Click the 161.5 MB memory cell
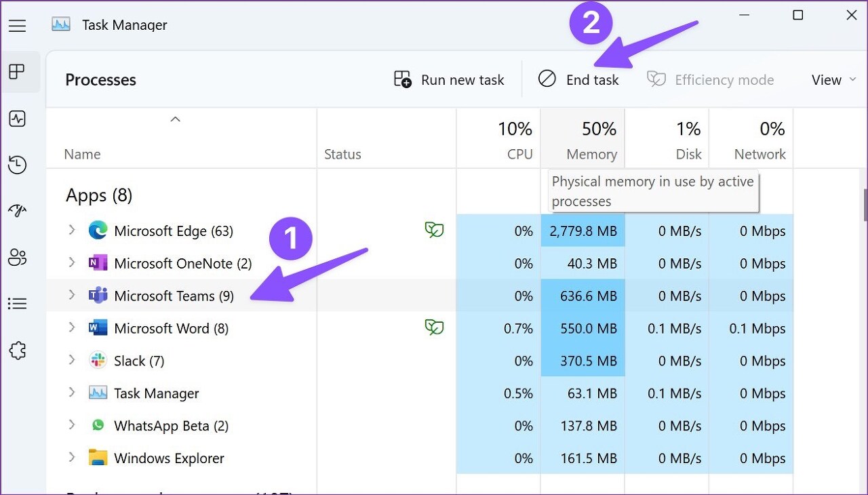This screenshot has width=868, height=495. point(583,458)
